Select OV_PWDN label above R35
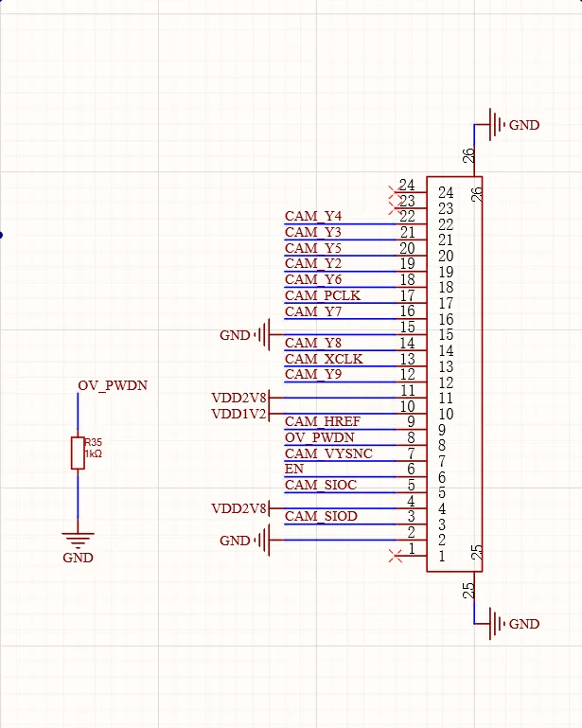This screenshot has width=582, height=728. tap(113, 386)
